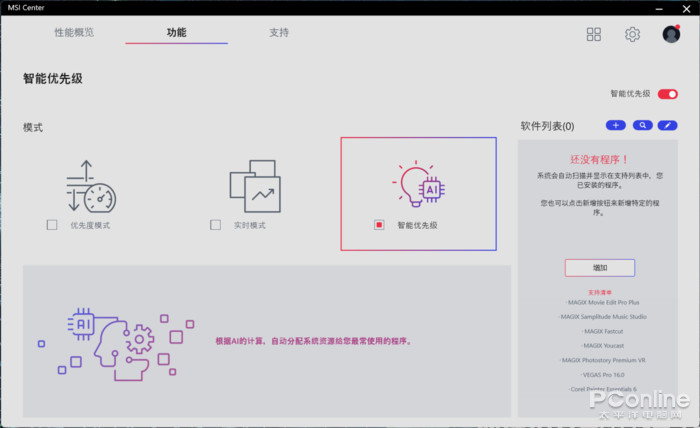Open settings via the gear icon
The width and height of the screenshot is (700, 428).
pos(632,34)
